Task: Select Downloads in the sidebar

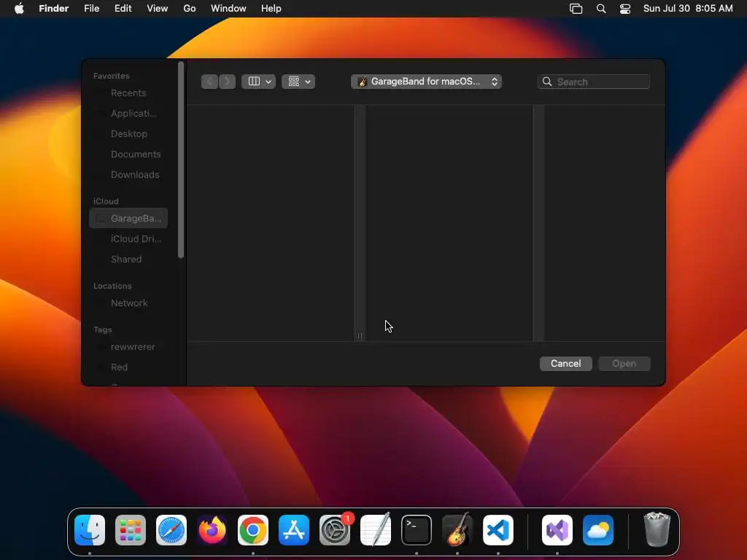Action: pos(128,175)
